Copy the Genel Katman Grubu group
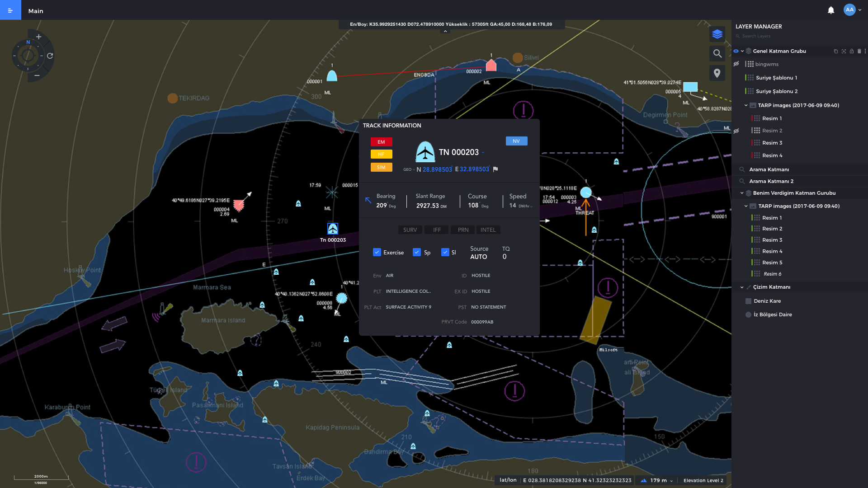868x488 pixels. pos(835,52)
